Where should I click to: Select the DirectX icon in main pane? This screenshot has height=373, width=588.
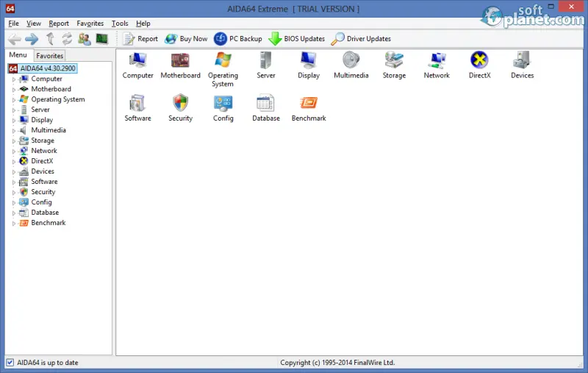click(479, 60)
